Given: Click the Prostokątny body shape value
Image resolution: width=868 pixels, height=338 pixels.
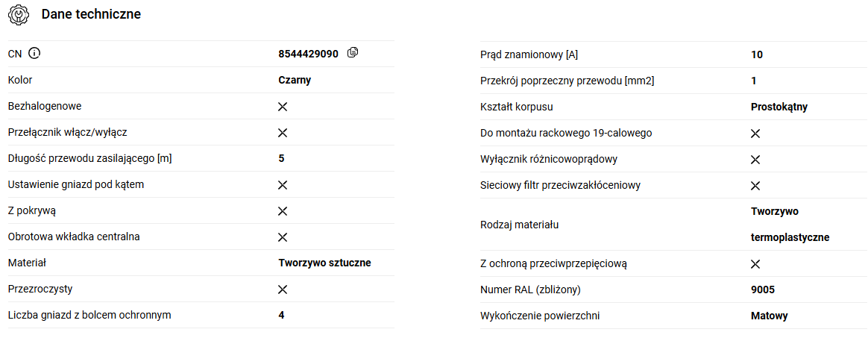Looking at the screenshot, I should pyautogui.click(x=779, y=107).
